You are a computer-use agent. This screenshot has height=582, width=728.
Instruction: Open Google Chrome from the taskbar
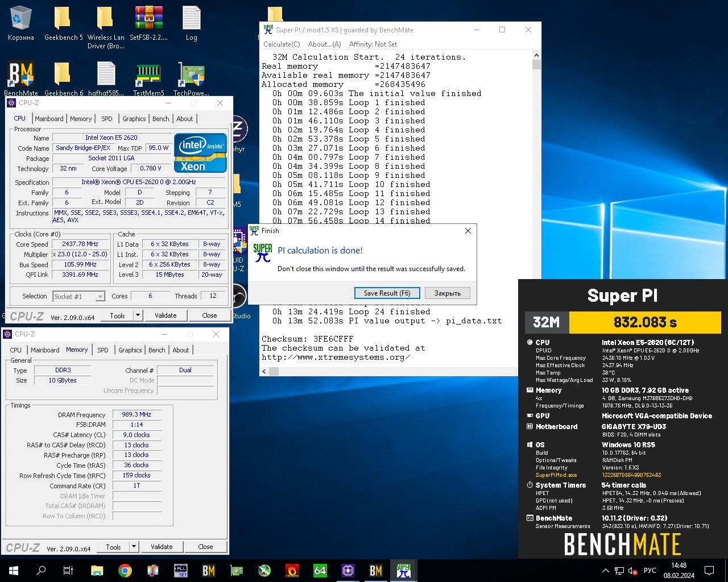point(125,571)
